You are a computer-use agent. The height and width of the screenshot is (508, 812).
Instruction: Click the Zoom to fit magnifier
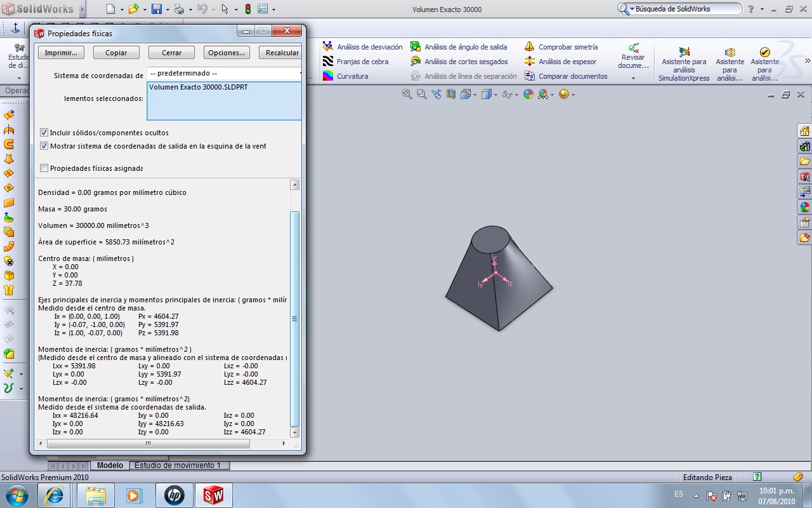[407, 94]
